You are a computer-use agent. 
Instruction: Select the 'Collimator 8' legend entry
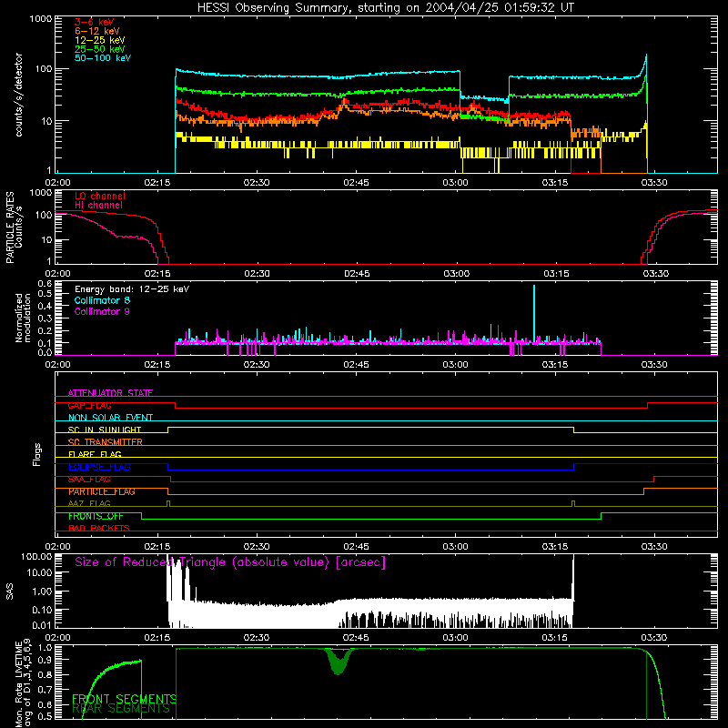[x=102, y=300]
